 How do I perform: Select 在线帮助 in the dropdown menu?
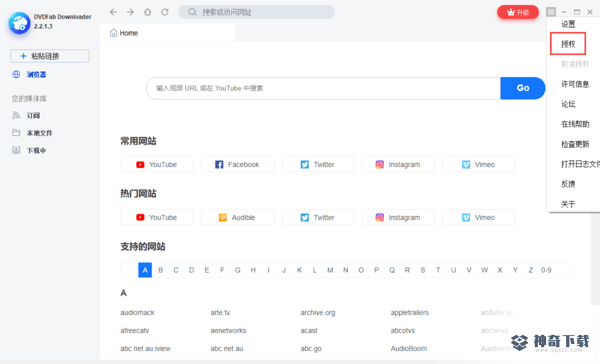[x=575, y=124]
